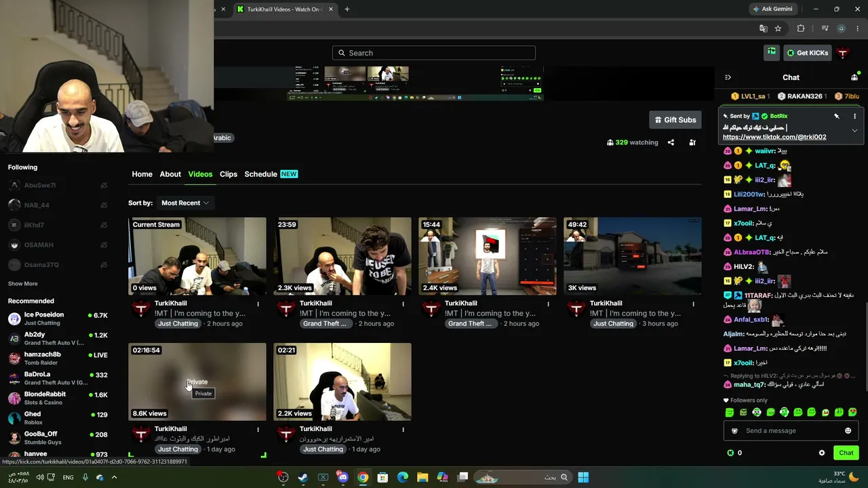Open the TikTok link in pinned message
Viewport: 868px width, 488px height.
point(774,137)
